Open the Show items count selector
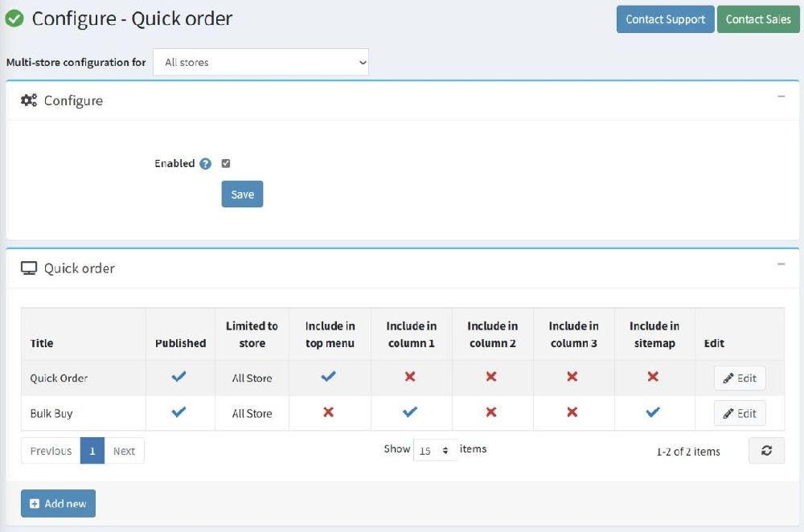804x532 pixels. point(435,451)
